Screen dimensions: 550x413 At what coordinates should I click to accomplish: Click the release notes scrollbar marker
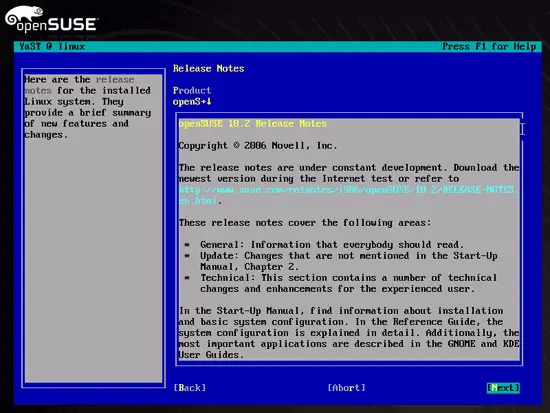(522, 129)
